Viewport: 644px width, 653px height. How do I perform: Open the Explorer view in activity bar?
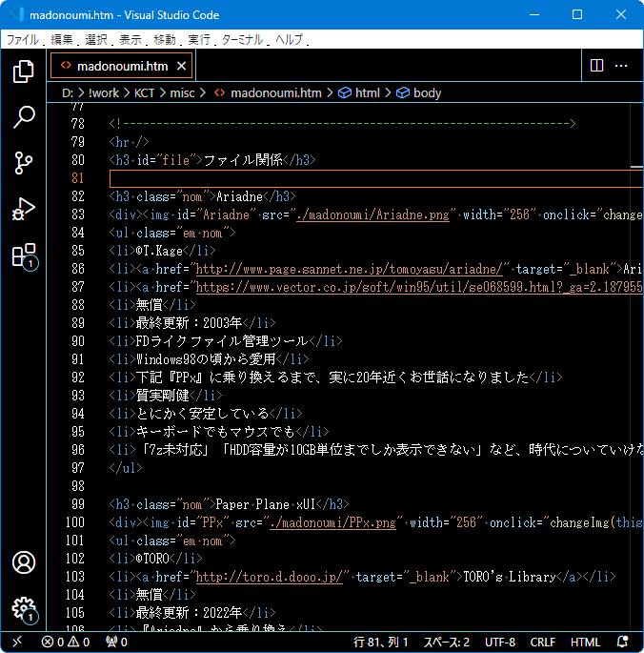pos(23,71)
